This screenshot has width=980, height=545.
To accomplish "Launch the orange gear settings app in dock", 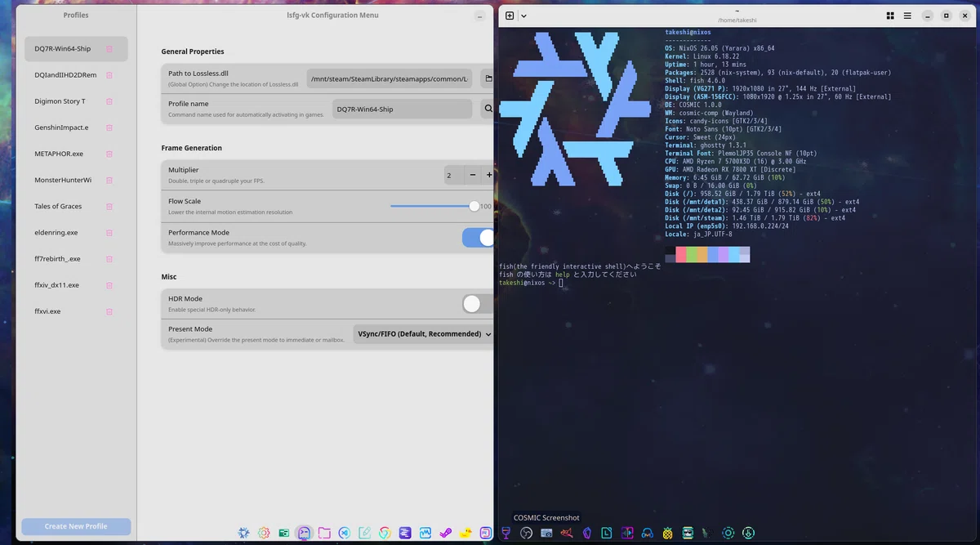I will pos(264,533).
